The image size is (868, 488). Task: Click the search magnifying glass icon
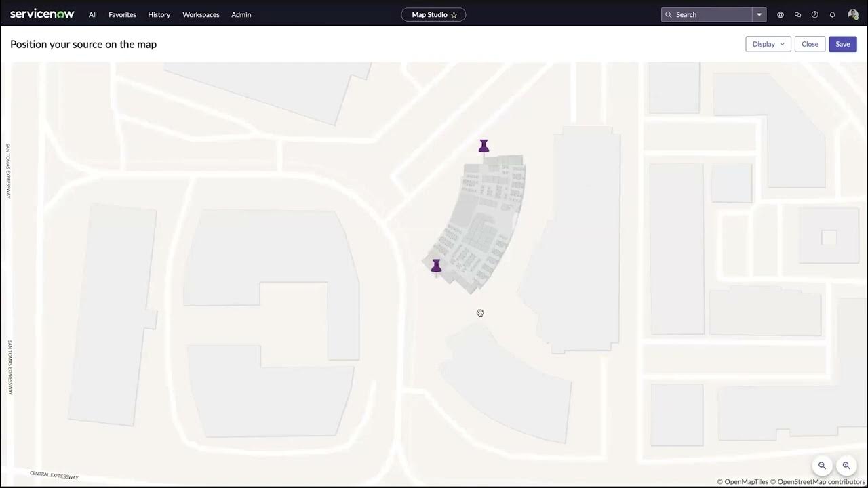click(669, 14)
